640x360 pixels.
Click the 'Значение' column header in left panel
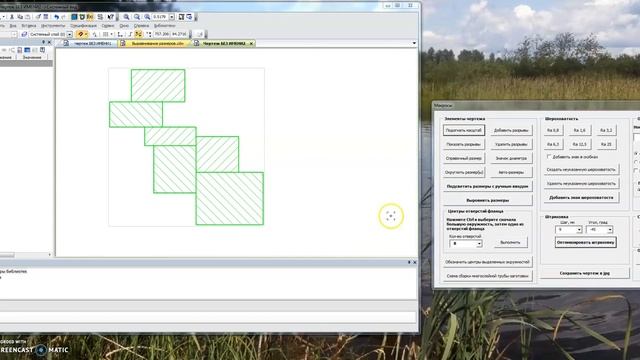pos(32,58)
